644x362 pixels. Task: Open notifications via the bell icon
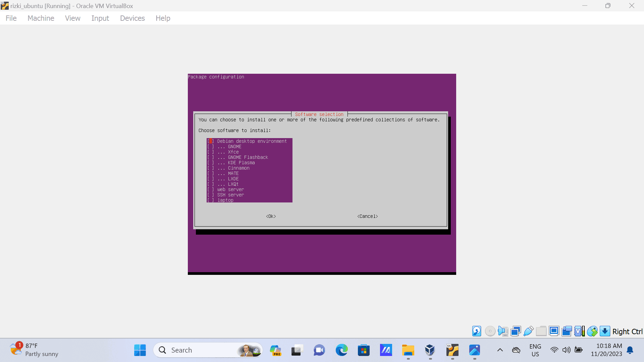[x=630, y=350]
